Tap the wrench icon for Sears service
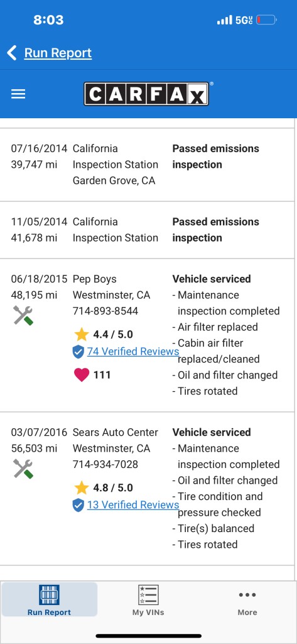Viewport: 297px width, 644px height. pos(23,469)
